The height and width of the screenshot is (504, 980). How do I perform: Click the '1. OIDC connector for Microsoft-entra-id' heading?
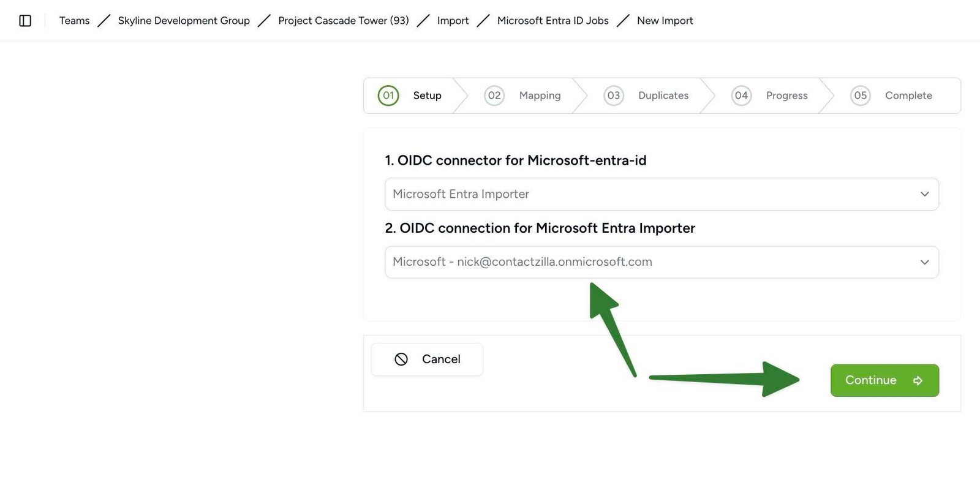(516, 160)
